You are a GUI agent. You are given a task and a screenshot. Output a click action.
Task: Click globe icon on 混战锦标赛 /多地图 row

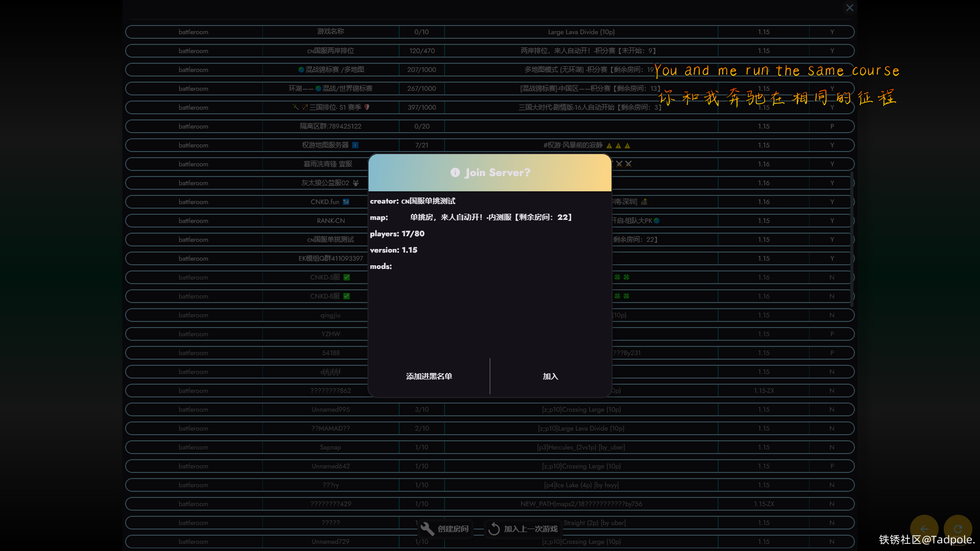tap(301, 70)
